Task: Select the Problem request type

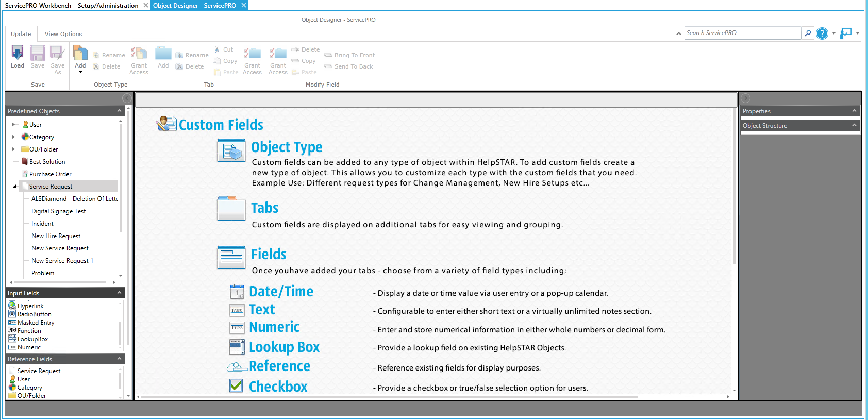Action: click(x=43, y=273)
